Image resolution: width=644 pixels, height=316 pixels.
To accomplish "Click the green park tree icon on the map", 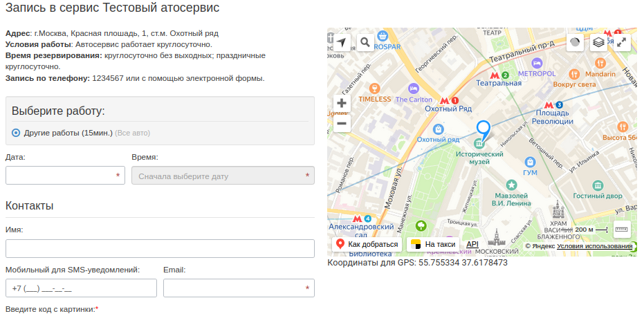I will click(421, 225).
